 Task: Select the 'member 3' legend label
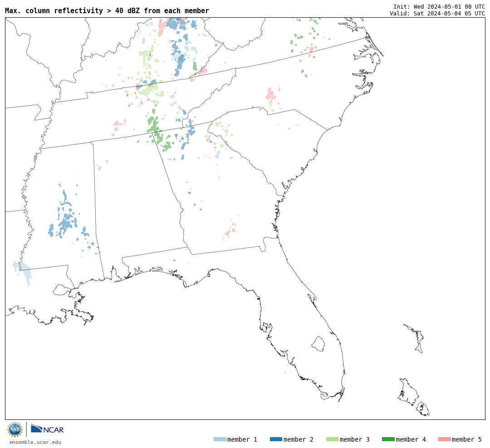355,439
